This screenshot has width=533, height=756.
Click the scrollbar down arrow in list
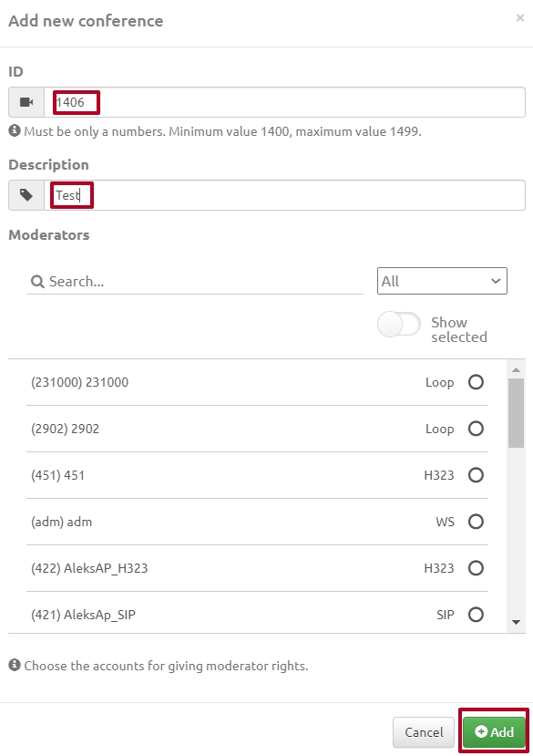pos(516,623)
